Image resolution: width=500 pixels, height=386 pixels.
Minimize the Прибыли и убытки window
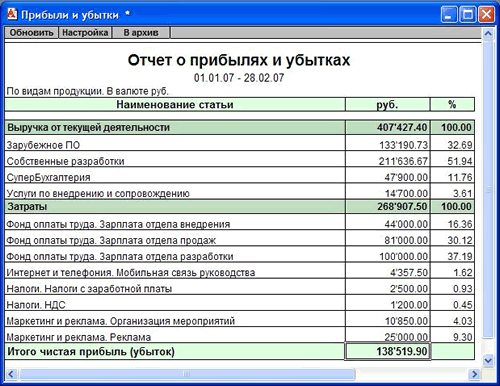(449, 15)
